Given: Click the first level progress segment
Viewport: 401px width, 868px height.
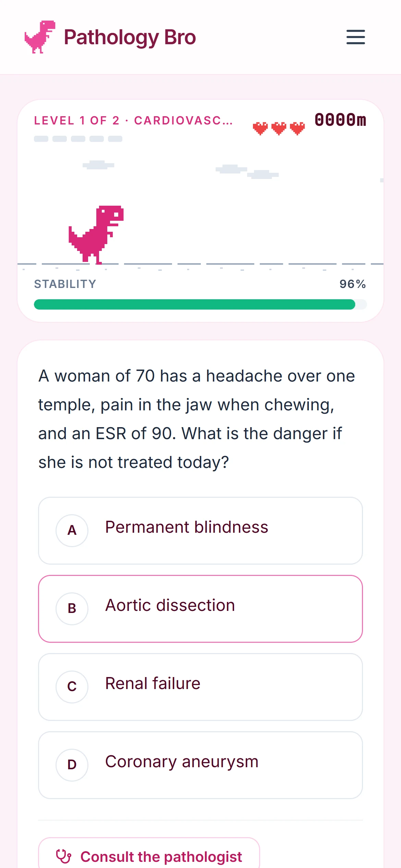Looking at the screenshot, I should pos(41,139).
